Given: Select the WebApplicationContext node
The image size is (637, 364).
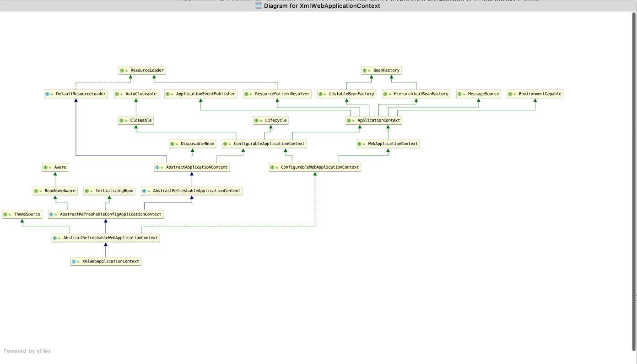Looking at the screenshot, I should coord(388,144).
